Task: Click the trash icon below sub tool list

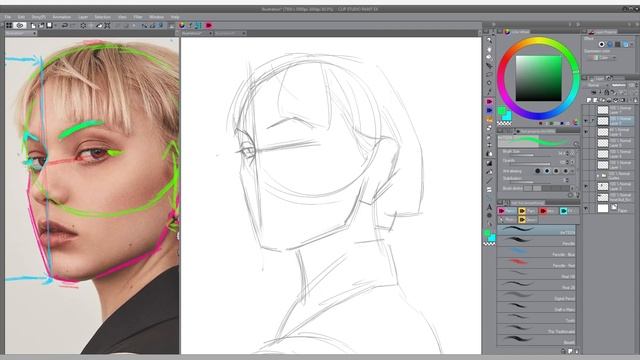Action: click(577, 351)
